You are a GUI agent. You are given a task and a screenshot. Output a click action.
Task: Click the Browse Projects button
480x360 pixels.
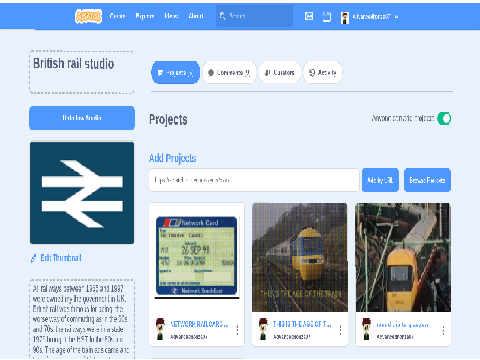click(x=427, y=180)
